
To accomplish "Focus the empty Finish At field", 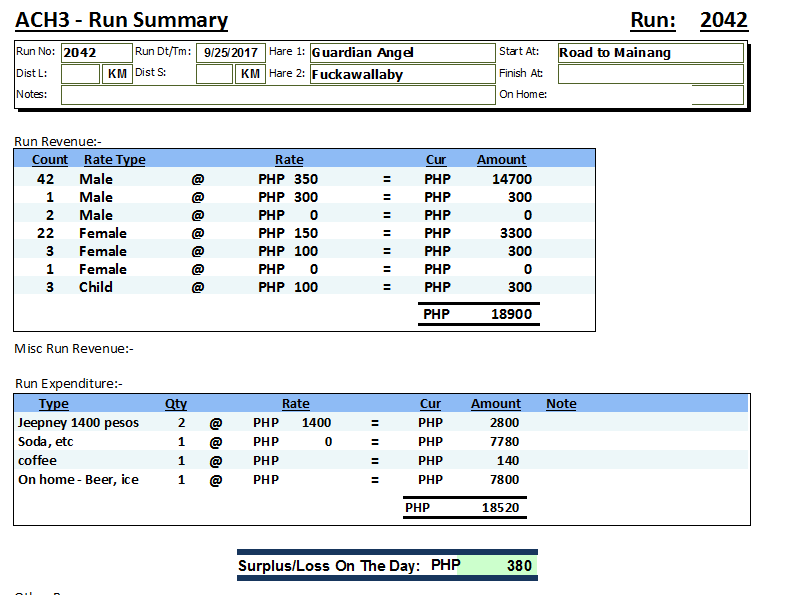I will pyautogui.click(x=650, y=74).
